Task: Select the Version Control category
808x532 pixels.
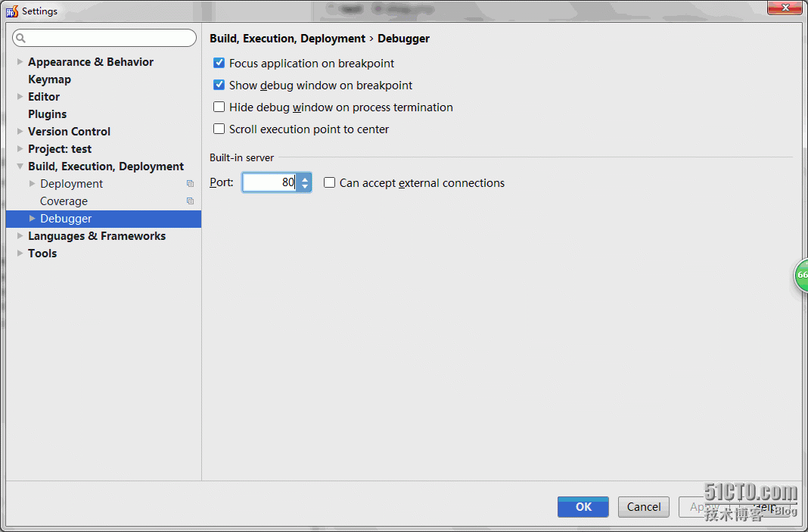Action: pyautogui.click(x=69, y=132)
